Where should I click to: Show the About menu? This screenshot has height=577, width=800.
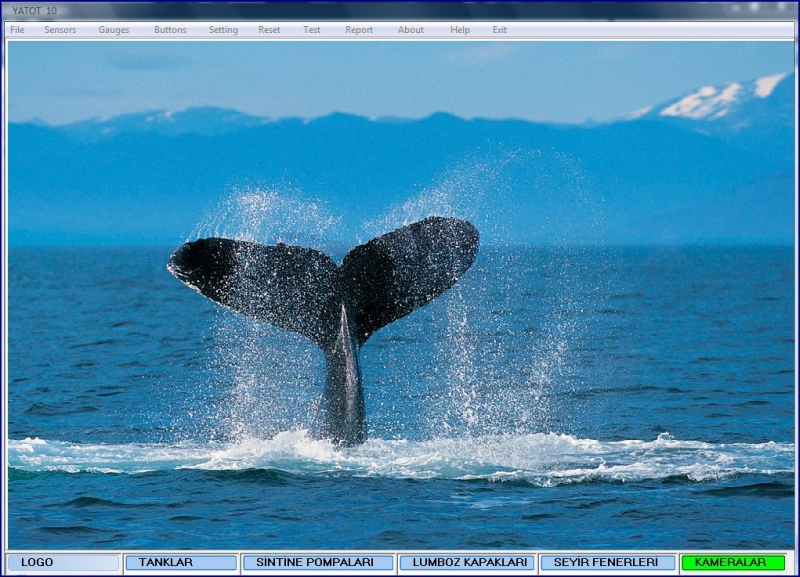coord(411,30)
